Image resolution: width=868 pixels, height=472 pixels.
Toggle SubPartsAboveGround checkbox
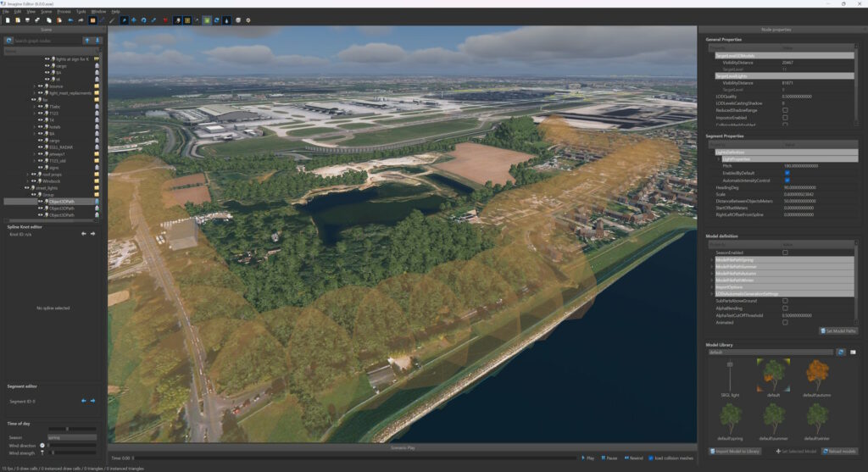coord(785,301)
